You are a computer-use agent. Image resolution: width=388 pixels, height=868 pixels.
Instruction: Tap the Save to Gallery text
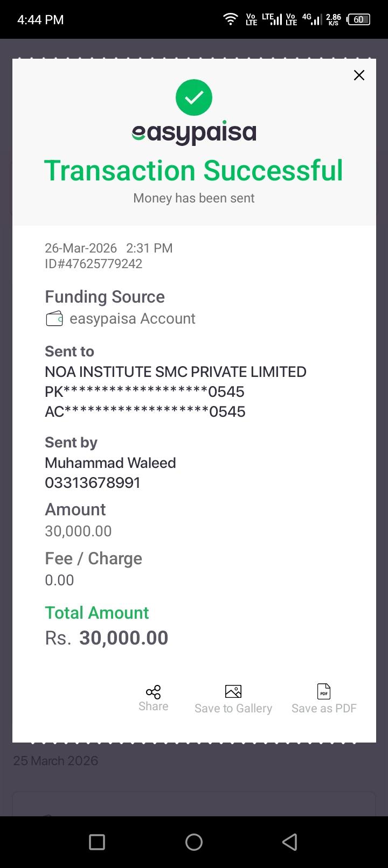click(233, 709)
